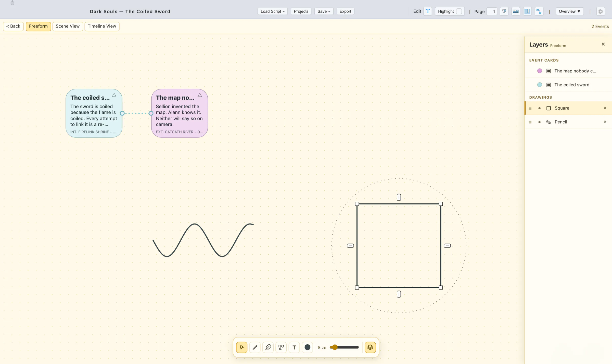This screenshot has width=612, height=364.
Task: Click the Edit text-cursor icon
Action: click(x=427, y=11)
